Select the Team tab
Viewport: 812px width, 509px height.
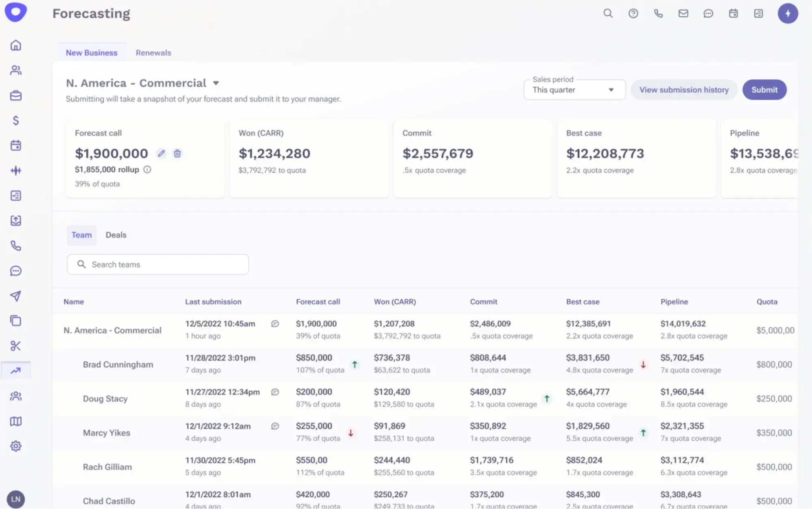[82, 235]
